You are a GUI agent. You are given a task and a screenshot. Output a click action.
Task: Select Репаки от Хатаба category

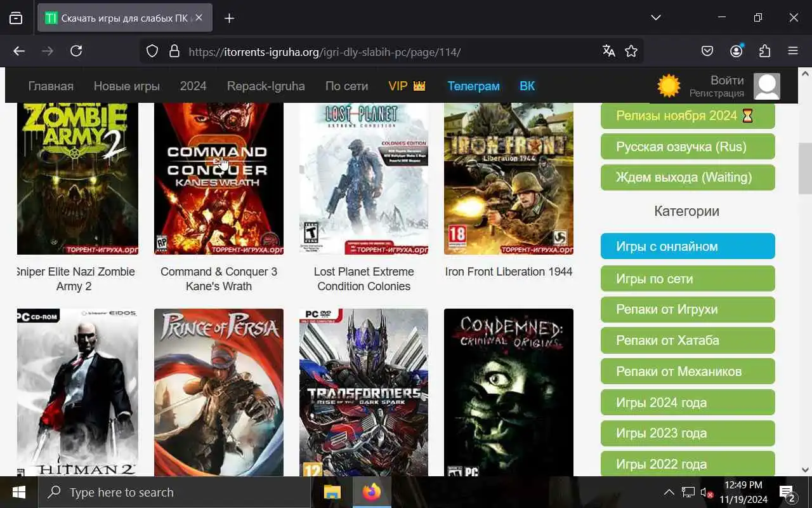tap(688, 340)
